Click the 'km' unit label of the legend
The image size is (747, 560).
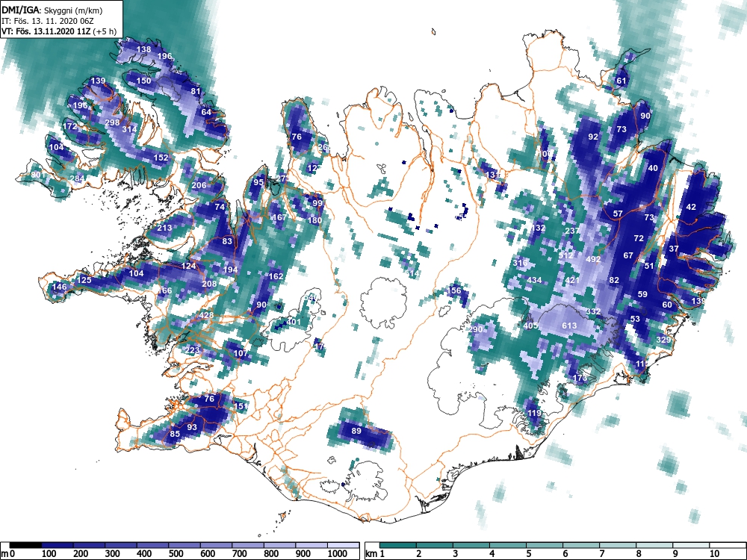click(371, 554)
